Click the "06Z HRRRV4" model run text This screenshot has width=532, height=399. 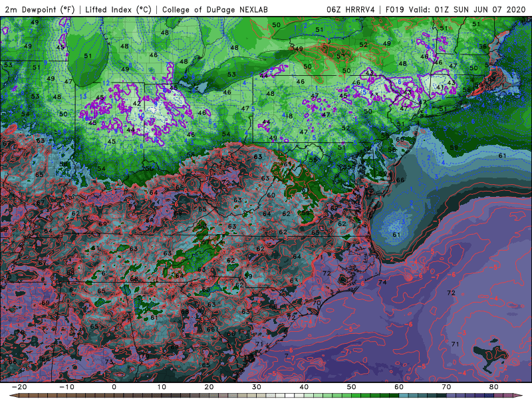pyautogui.click(x=350, y=9)
